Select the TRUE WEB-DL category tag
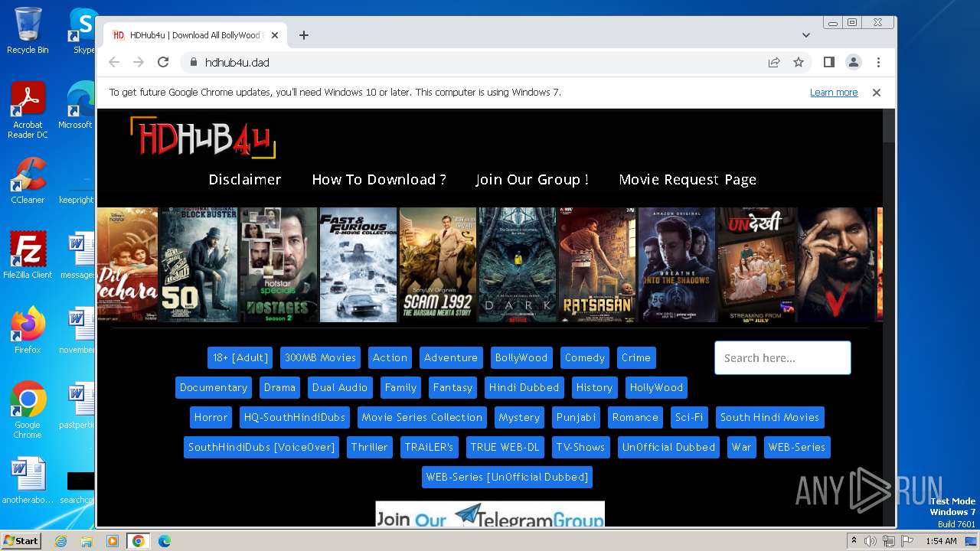The height and width of the screenshot is (551, 980). tap(505, 447)
